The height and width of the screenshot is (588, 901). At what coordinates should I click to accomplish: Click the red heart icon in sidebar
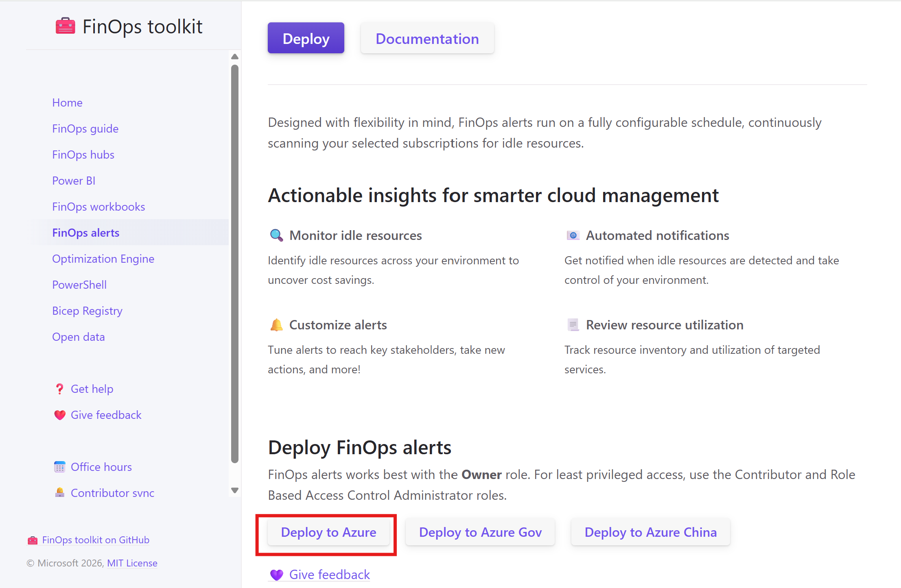point(60,415)
